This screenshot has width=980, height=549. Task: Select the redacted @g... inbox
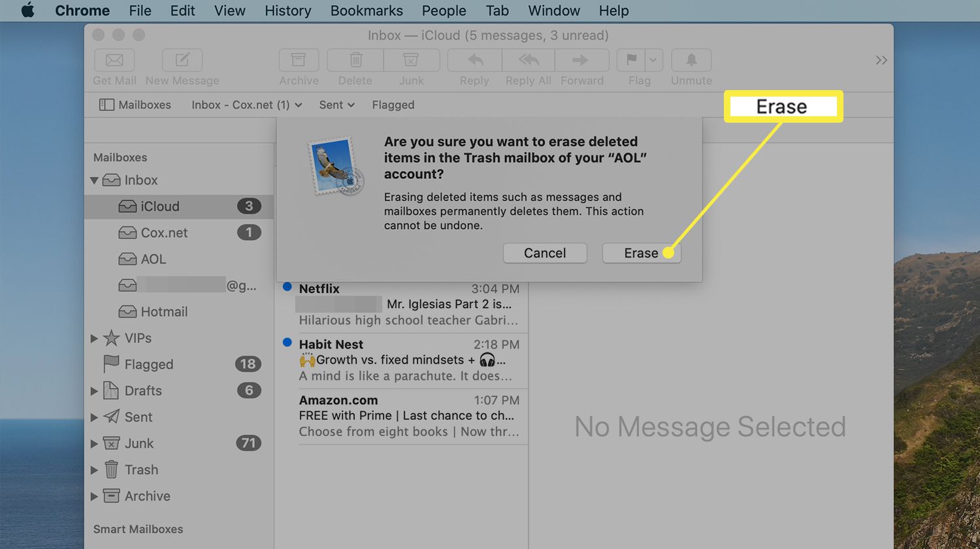[x=179, y=285]
